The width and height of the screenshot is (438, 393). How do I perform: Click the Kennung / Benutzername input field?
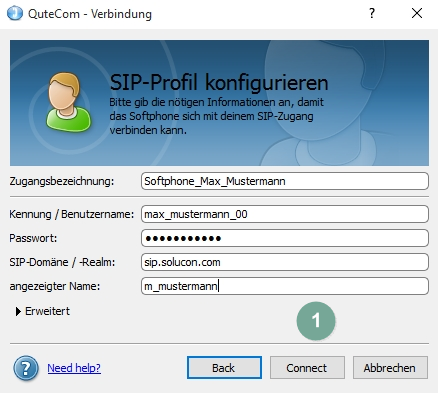(285, 214)
